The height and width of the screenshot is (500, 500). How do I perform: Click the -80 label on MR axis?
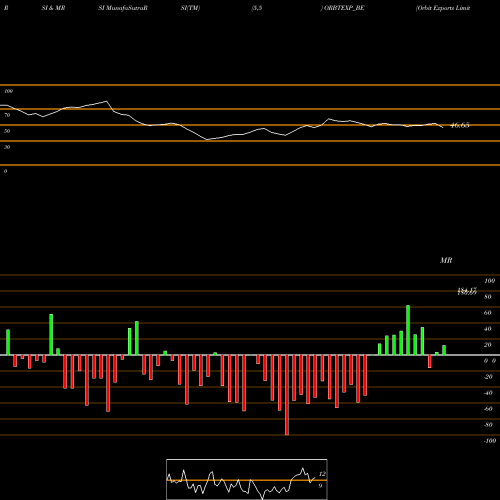click(488, 425)
